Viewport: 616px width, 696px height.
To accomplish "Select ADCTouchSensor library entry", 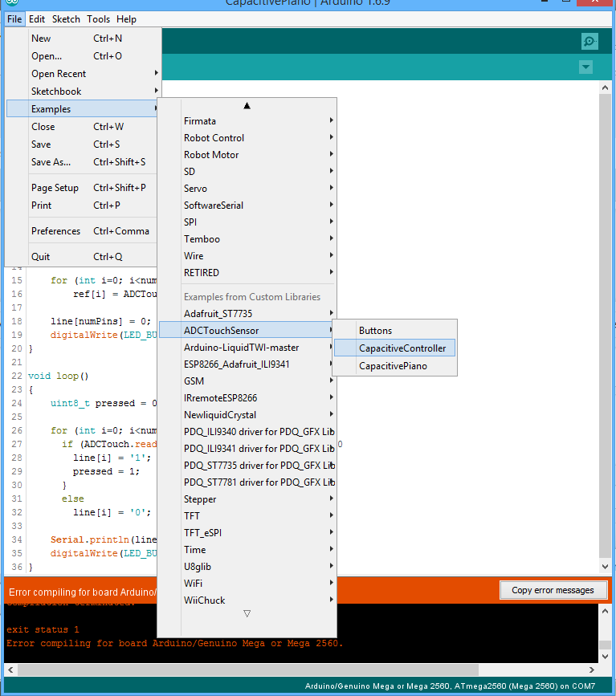I will pyautogui.click(x=247, y=330).
